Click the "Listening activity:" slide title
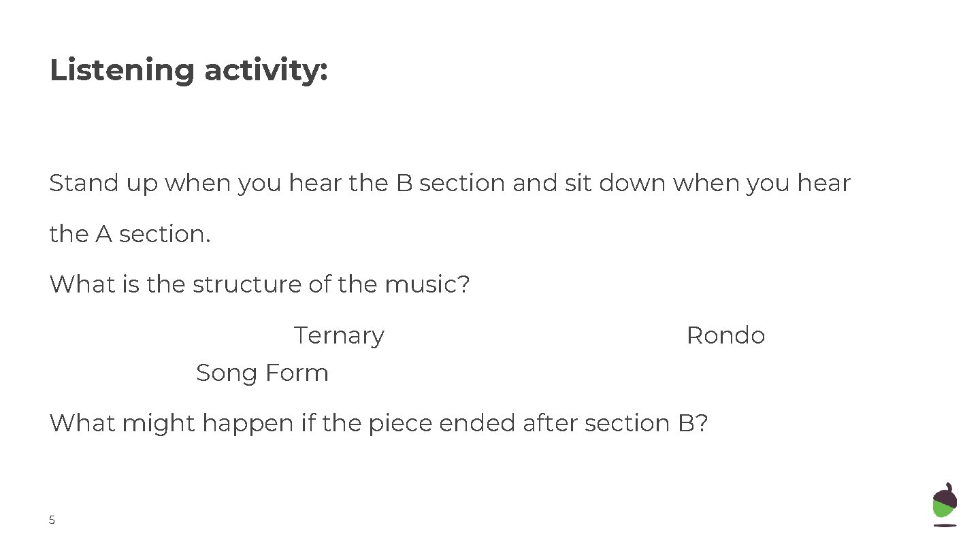This screenshot has width=980, height=551. [x=189, y=70]
